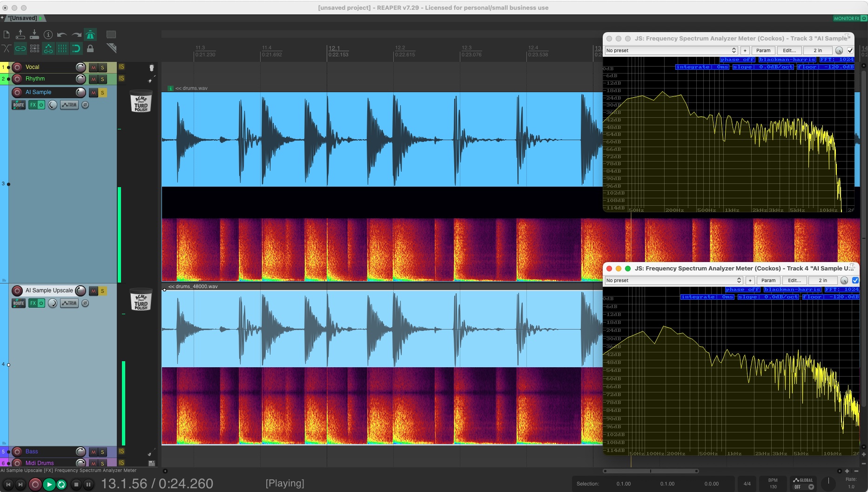Screen dimensions: 868x492
Task: Record-arm the AI Sample Upscale track
Action: (x=17, y=291)
